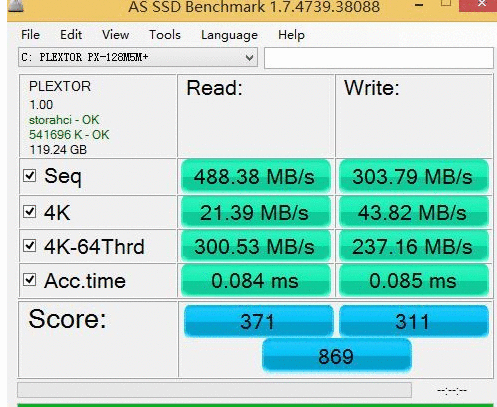Click the AS SSD app icon in title bar

16,5
